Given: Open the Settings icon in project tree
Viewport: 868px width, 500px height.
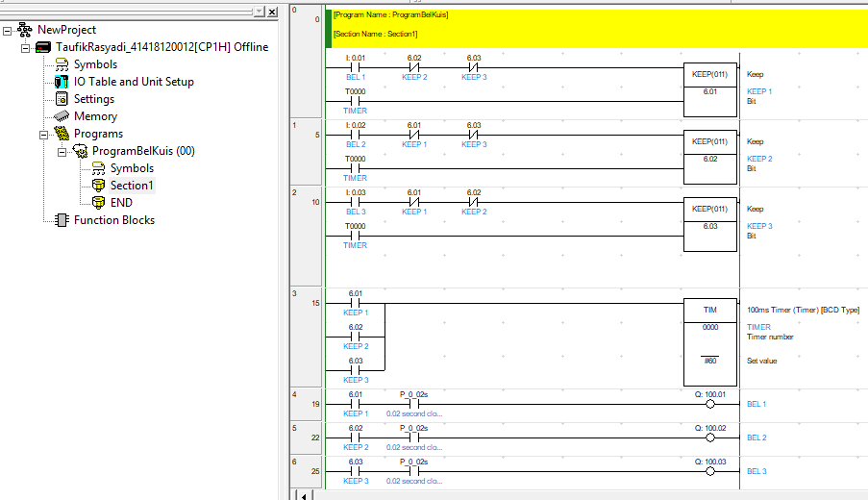Looking at the screenshot, I should coord(62,99).
